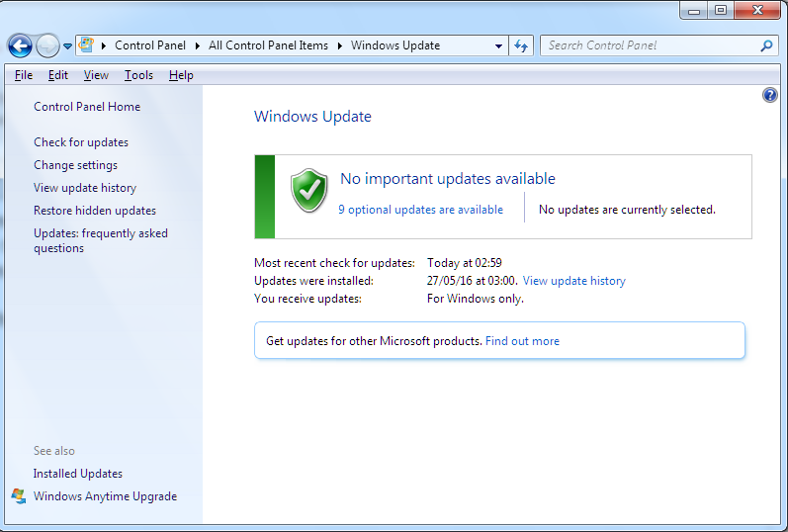
Task: Click the See also heading
Action: pyautogui.click(x=54, y=451)
